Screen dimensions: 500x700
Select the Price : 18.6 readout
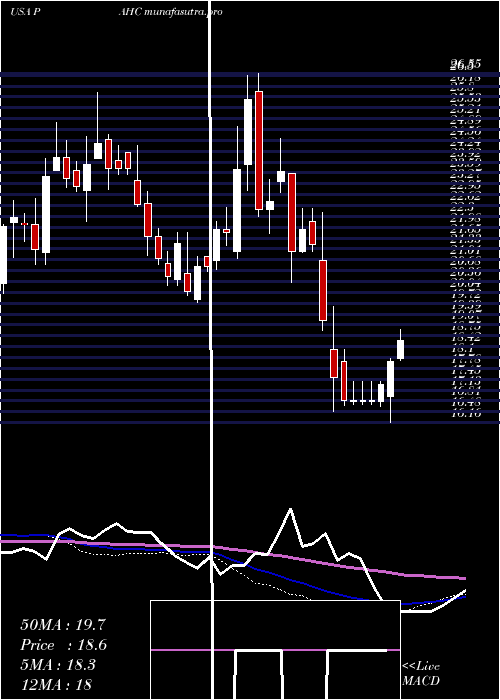(63, 645)
